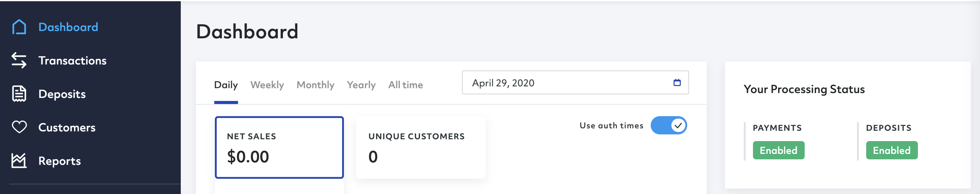
Task: Click the Transactions arrows icon
Action: coord(19,61)
